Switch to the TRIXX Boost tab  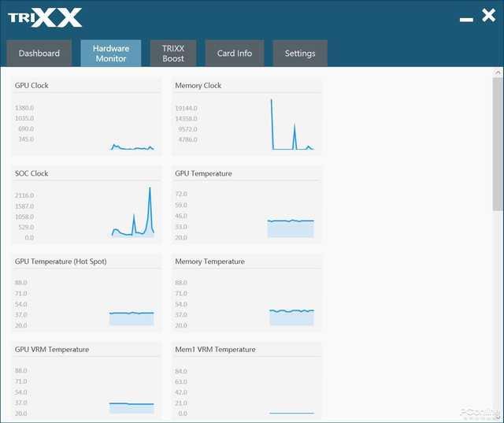click(x=173, y=53)
